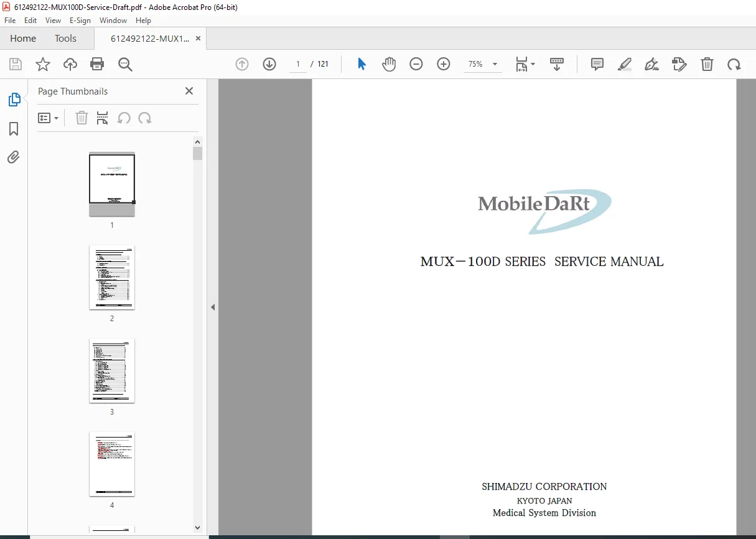
Task: Delete page using toolbar trash icon
Action: pyautogui.click(x=707, y=64)
